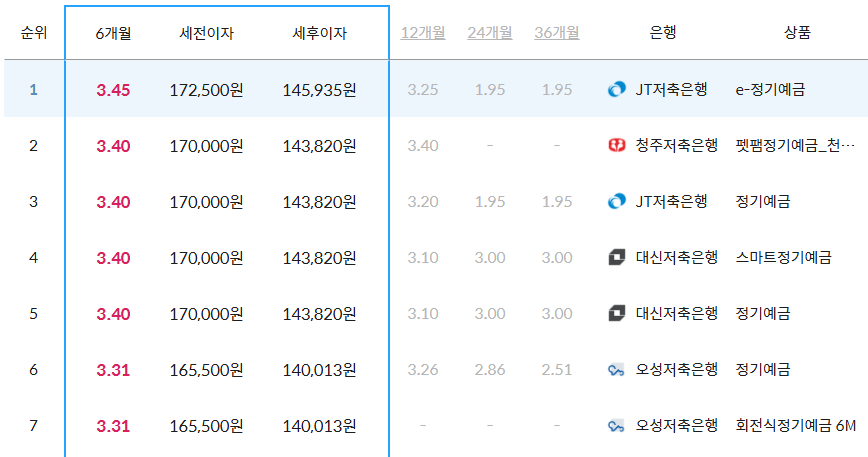Click the rank number 4 cell
This screenshot has height=457, width=868.
(34, 258)
